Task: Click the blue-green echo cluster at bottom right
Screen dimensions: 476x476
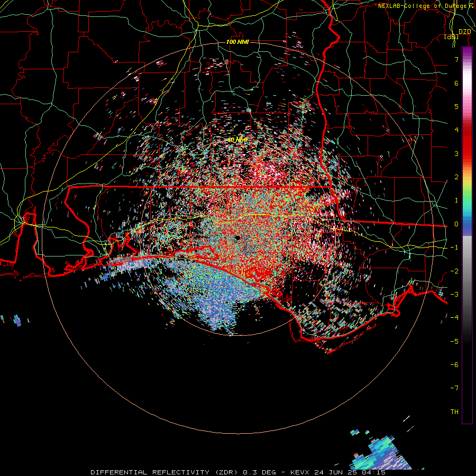Action: click(381, 454)
